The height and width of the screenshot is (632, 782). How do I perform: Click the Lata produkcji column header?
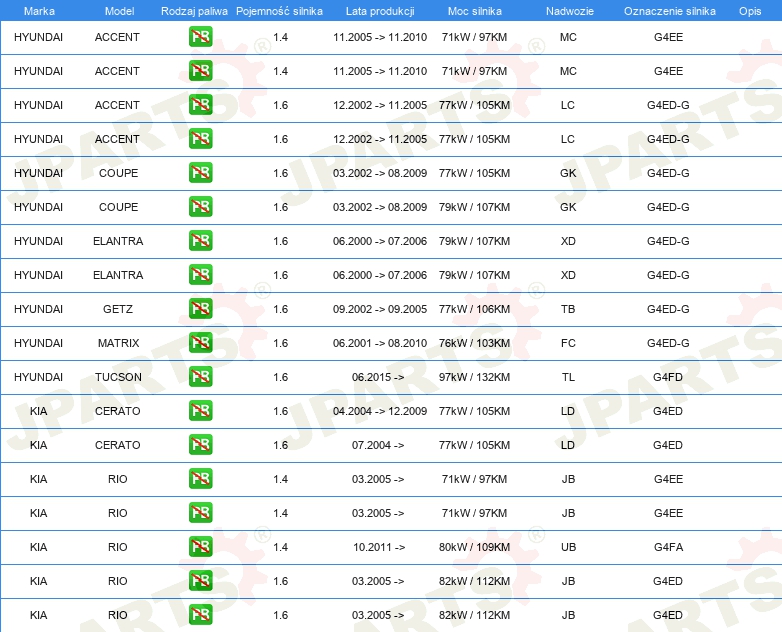coord(380,11)
